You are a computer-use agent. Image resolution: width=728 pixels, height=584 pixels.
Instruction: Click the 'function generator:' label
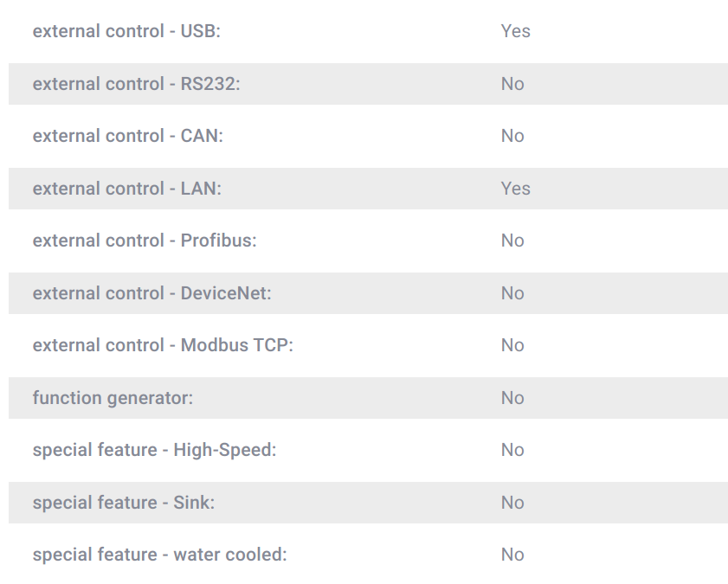pos(113,399)
